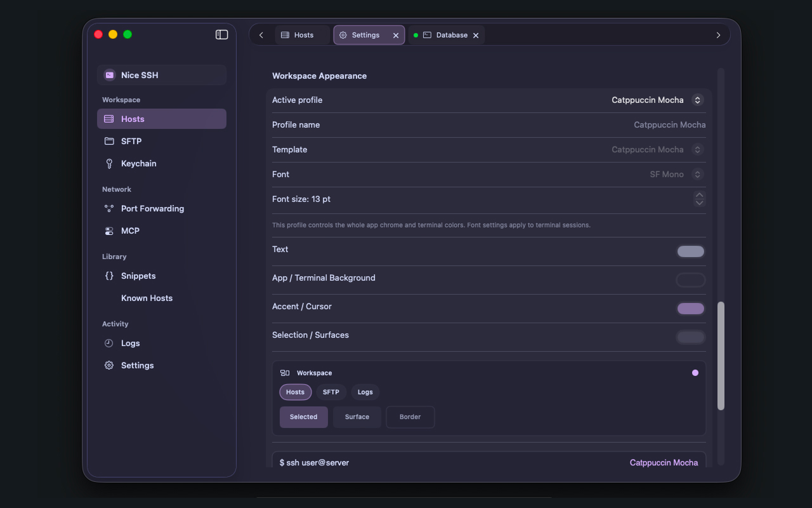Decrease font size with the down stepper
This screenshot has width=812, height=508.
699,203
